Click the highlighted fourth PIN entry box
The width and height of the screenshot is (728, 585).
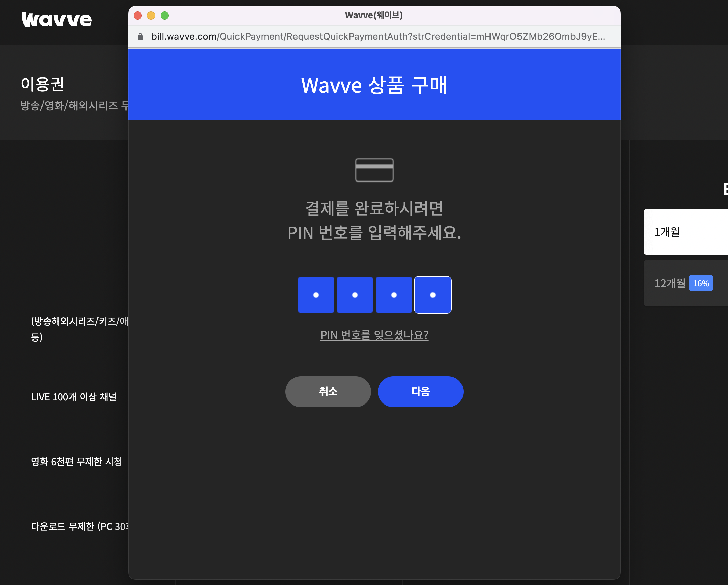433,295
